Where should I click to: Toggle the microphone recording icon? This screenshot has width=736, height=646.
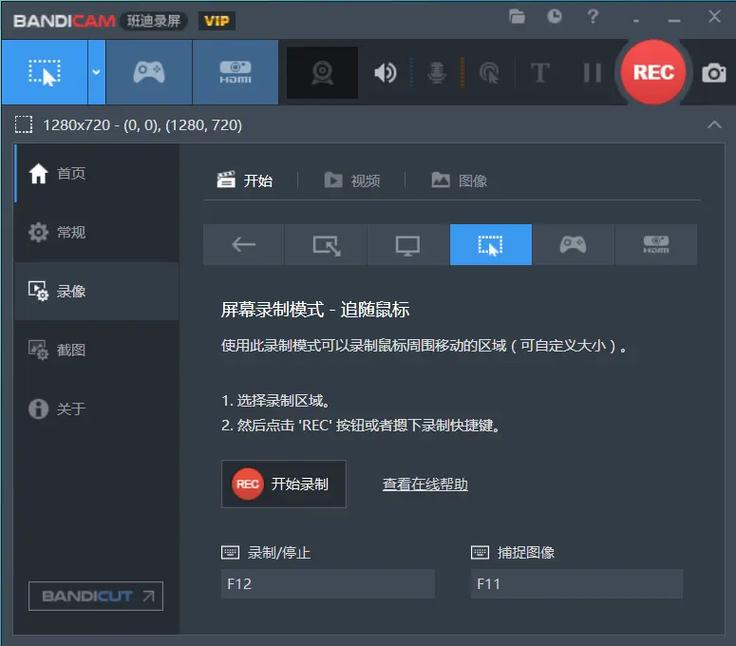click(x=437, y=73)
